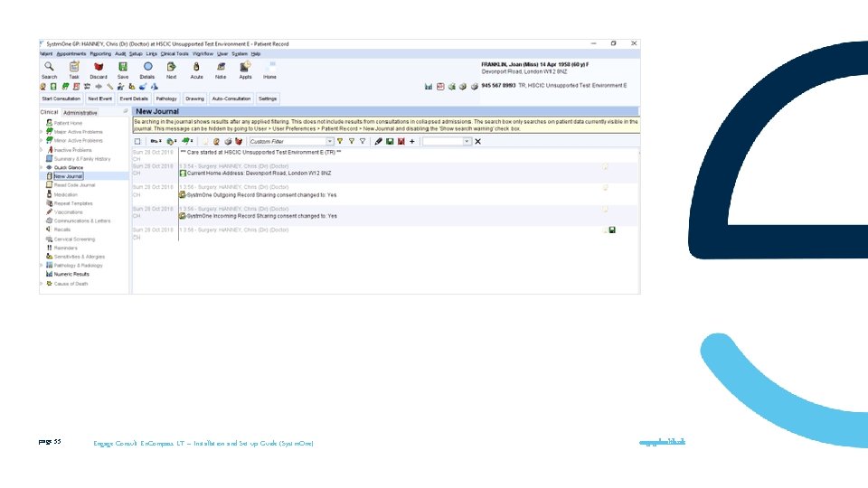Click the Event Details button
The image size is (868, 488).
(134, 99)
